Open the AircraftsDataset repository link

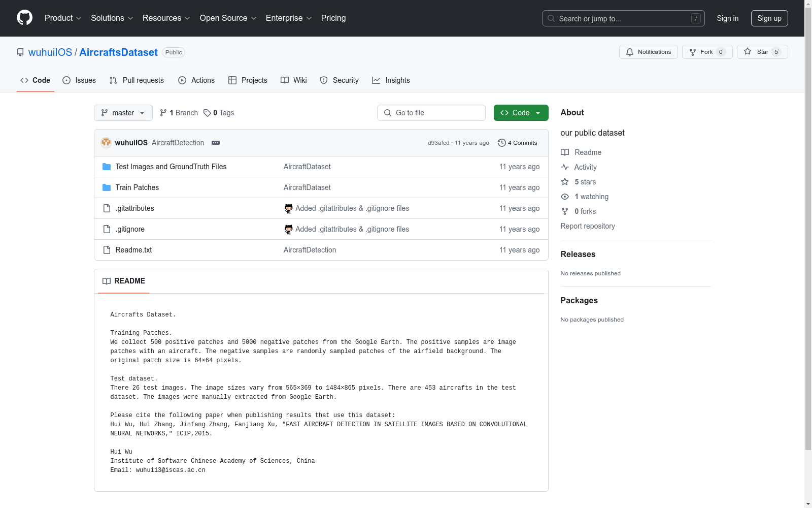tap(118, 52)
